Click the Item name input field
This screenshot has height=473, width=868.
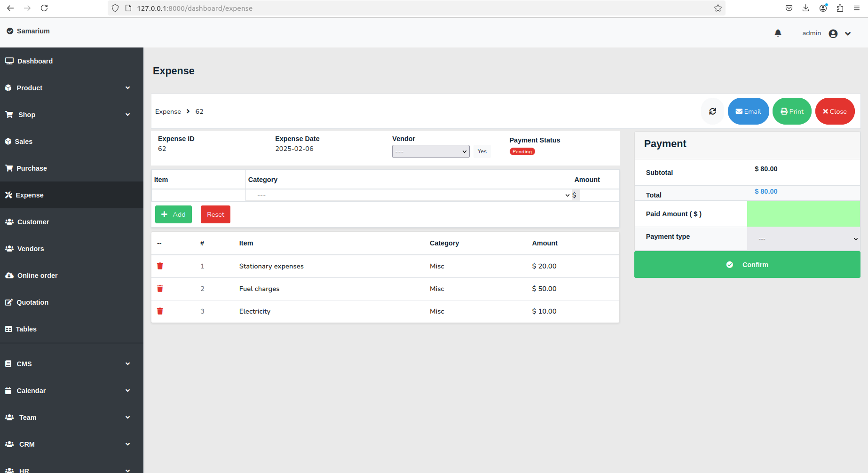(x=198, y=195)
